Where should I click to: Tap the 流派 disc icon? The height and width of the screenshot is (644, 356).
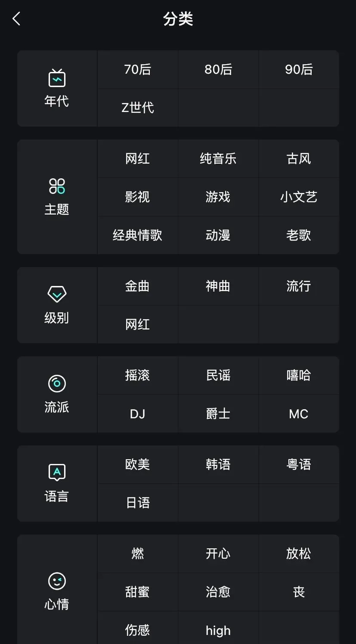[x=57, y=383]
